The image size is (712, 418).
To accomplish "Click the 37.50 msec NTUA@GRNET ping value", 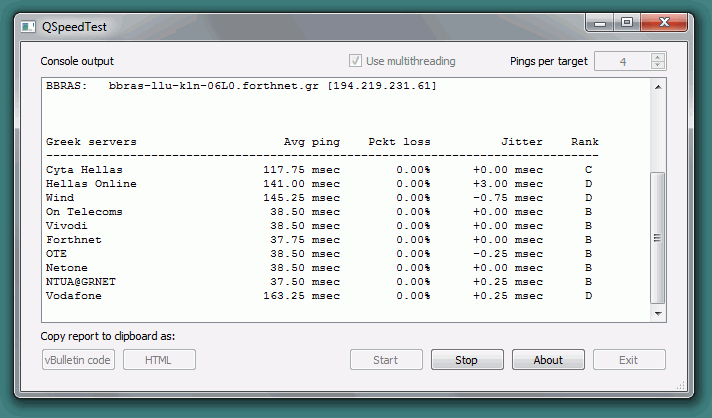I will (305, 282).
